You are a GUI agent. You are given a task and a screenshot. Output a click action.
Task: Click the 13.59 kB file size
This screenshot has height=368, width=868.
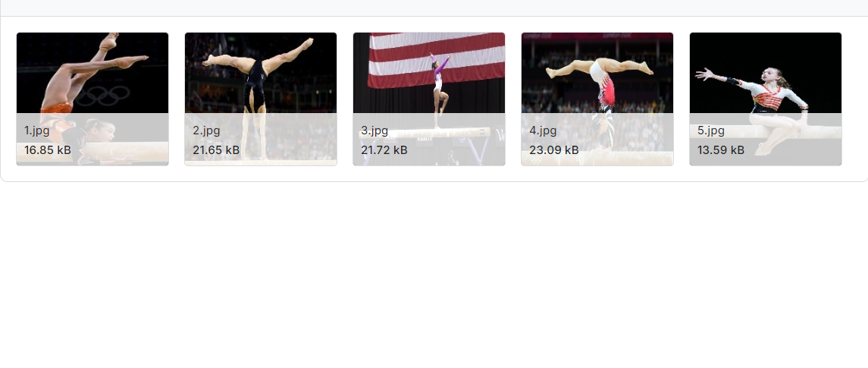pyautogui.click(x=721, y=150)
